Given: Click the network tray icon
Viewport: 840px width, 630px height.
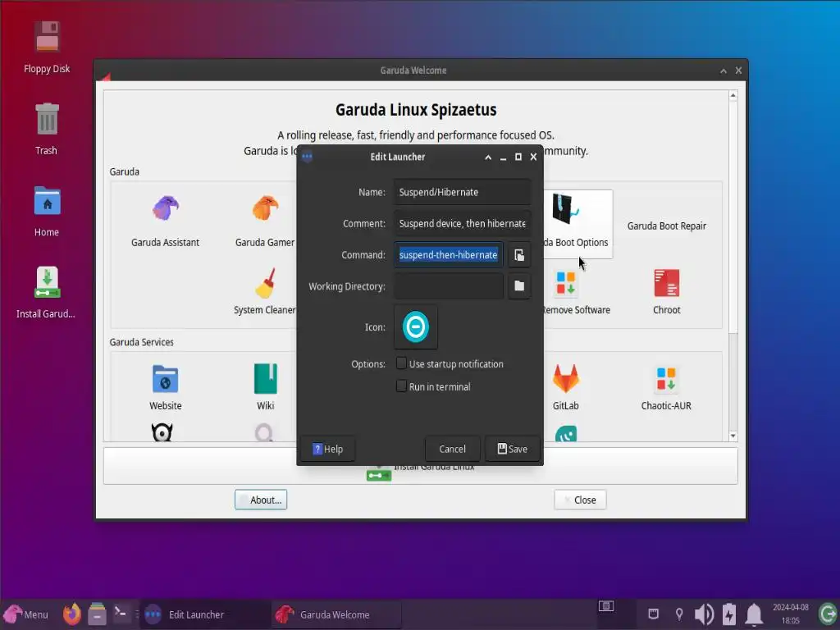Looking at the screenshot, I should (x=653, y=614).
